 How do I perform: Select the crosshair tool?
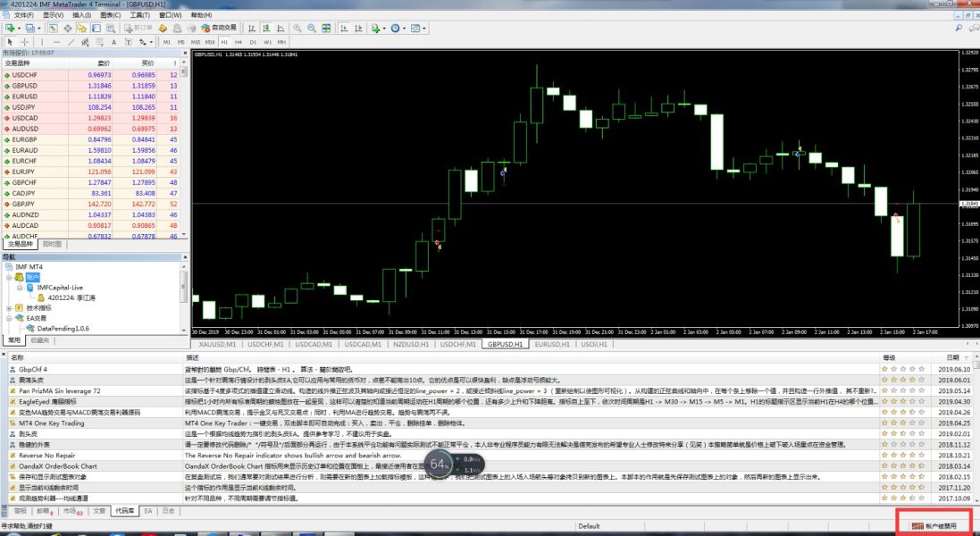click(x=25, y=42)
